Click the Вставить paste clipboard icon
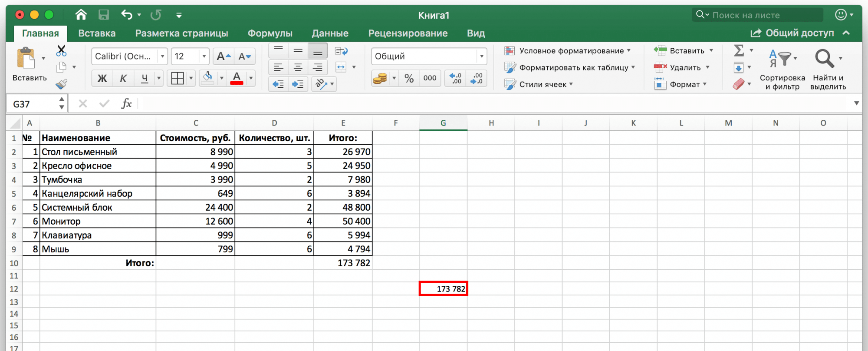The image size is (868, 351). 26,58
